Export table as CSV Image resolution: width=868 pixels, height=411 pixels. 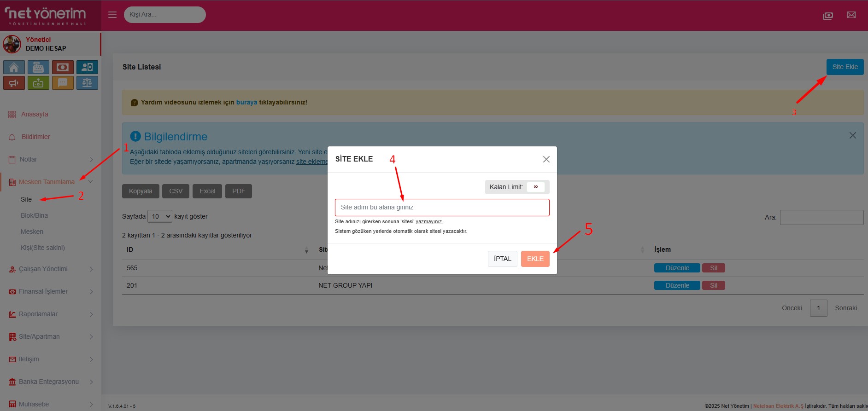(x=176, y=191)
